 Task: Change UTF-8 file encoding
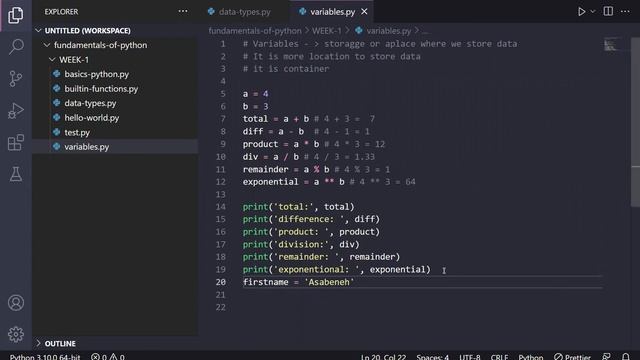coord(470,357)
